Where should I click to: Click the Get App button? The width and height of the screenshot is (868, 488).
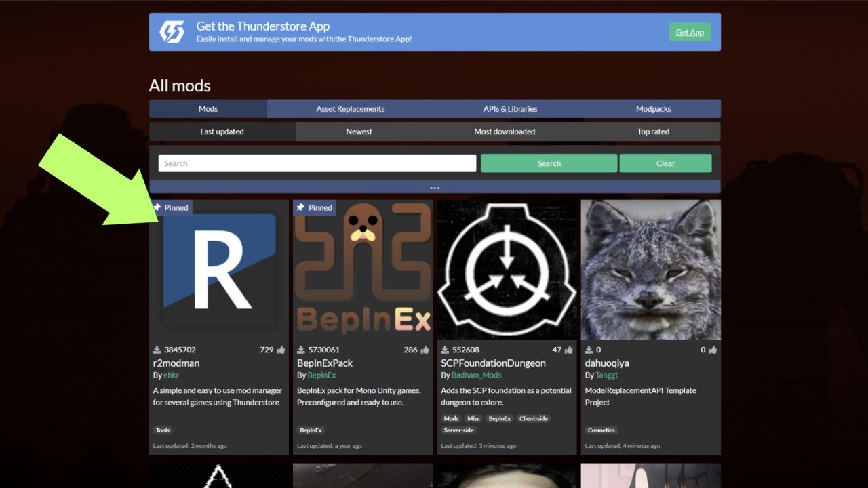689,32
